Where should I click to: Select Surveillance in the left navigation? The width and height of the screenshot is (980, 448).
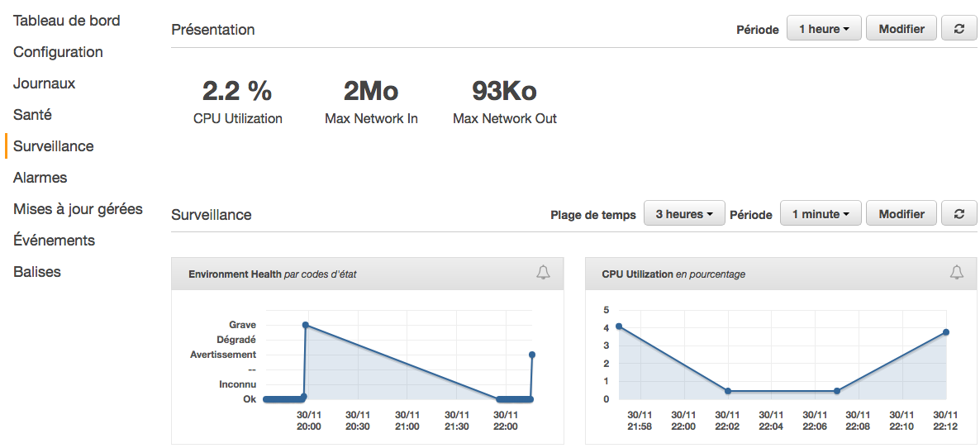pyautogui.click(x=54, y=146)
